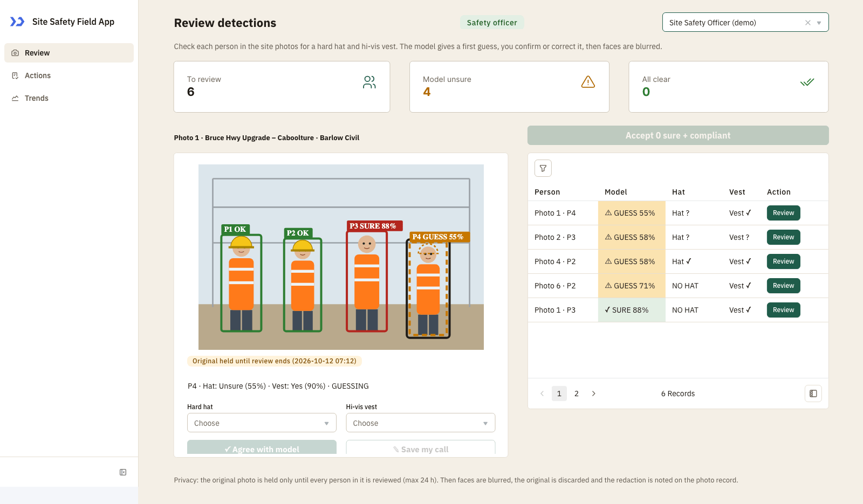
Task: Click the All clear card
Action: (x=729, y=87)
